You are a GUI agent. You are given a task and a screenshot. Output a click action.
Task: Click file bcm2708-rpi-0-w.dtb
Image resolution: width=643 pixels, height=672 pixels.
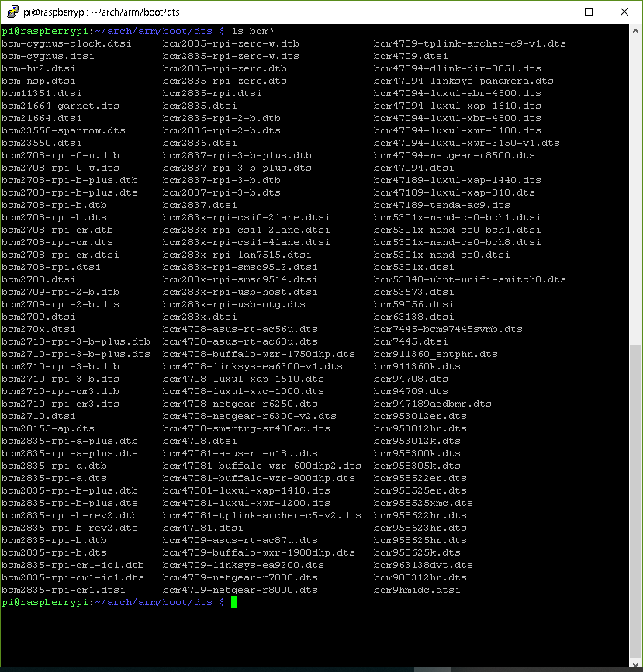point(60,155)
